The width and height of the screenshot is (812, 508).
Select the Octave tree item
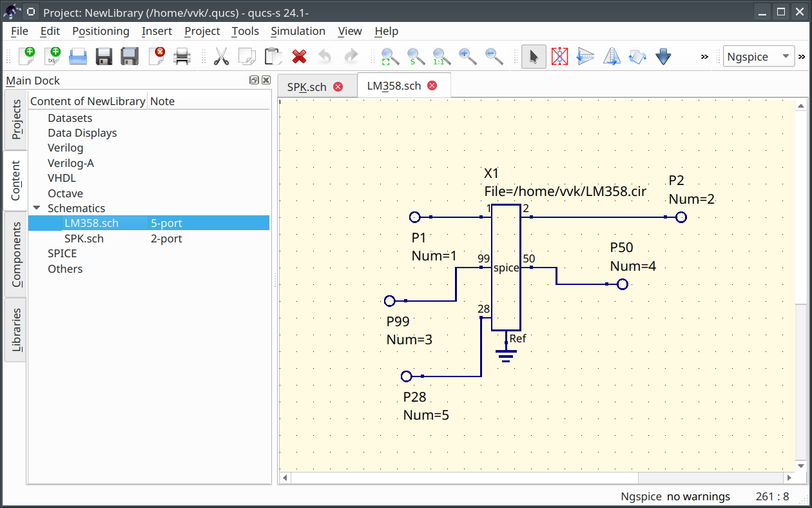click(65, 193)
